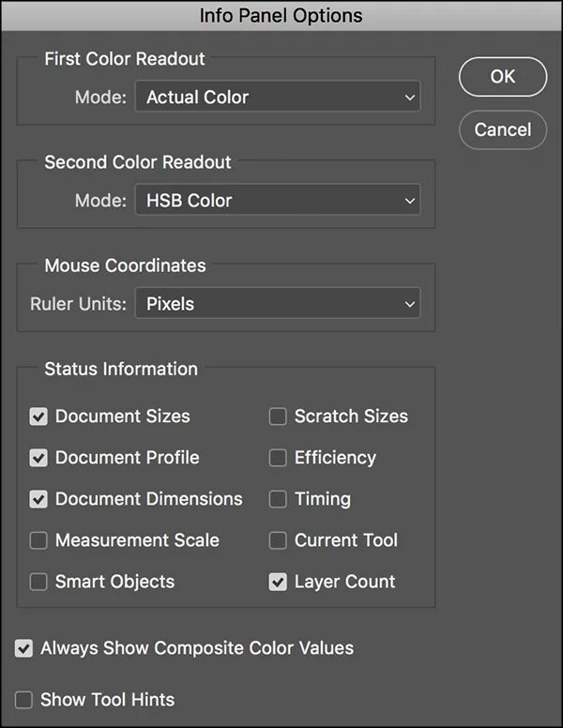The image size is (563, 728).
Task: Enable the Scratch Sizes checkbox
Action: tap(278, 417)
